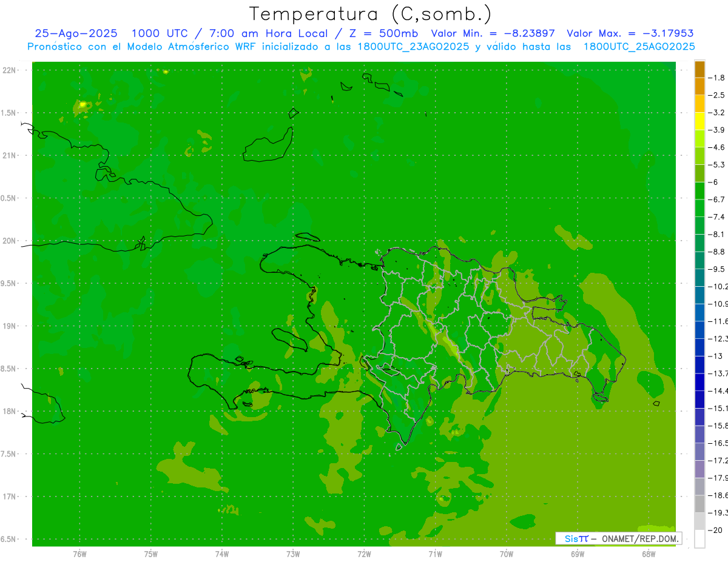Click the "-20" colorbar label
728x562 pixels.
715,530
